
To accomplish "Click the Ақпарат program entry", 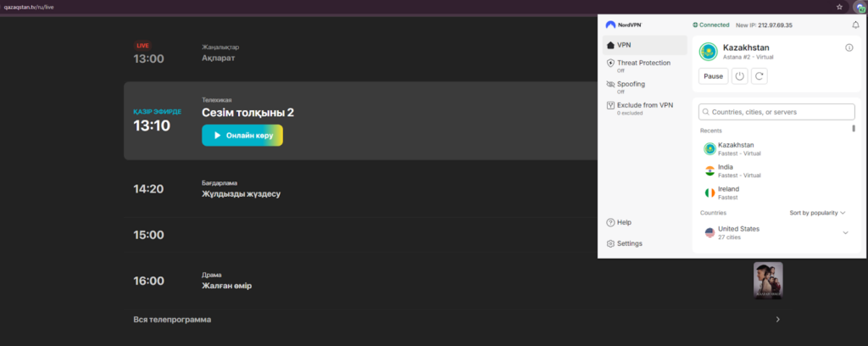I will 219,59.
